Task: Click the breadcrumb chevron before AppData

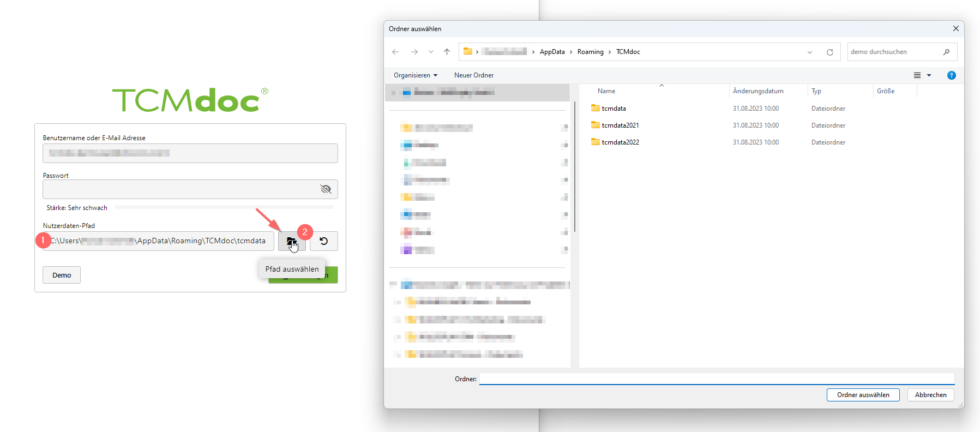Action: tap(533, 52)
